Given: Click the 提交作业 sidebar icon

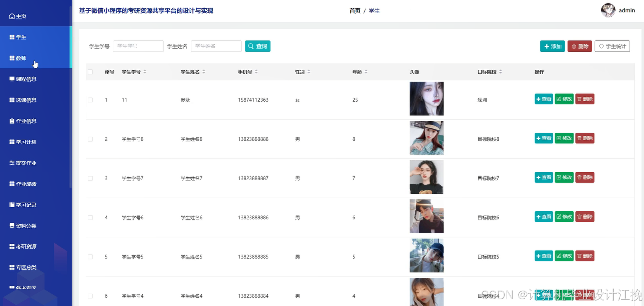Looking at the screenshot, I should coord(12,163).
